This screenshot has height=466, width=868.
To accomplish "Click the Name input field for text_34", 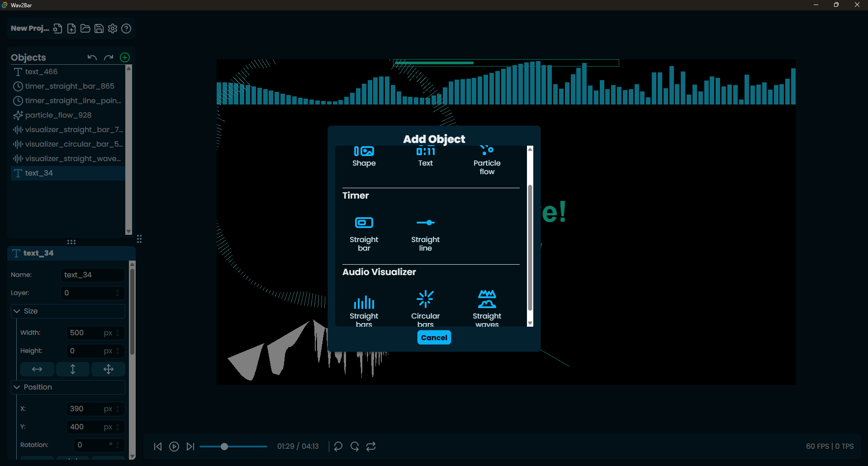I will tap(92, 275).
